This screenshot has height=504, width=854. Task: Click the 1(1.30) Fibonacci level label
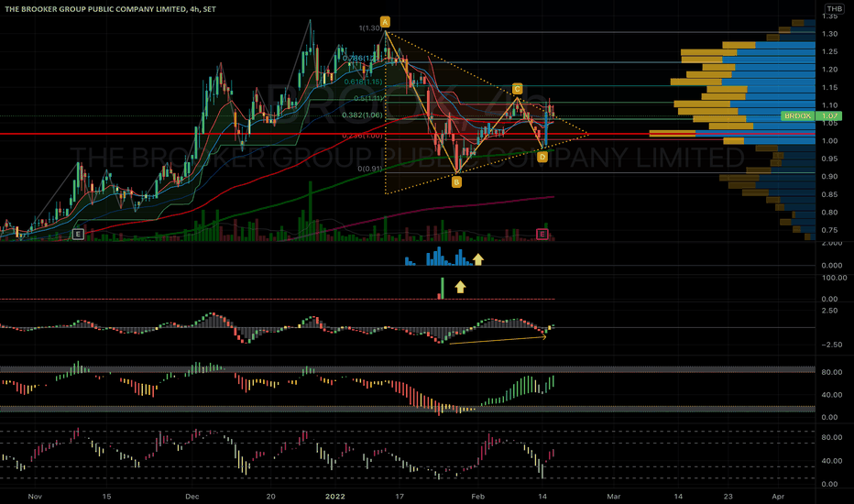370,27
